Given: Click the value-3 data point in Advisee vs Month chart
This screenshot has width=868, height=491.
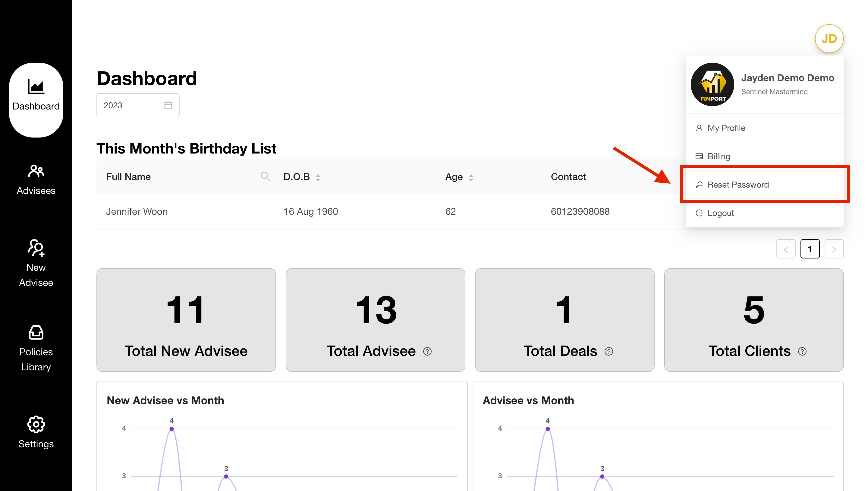Looking at the screenshot, I should click(x=602, y=477).
